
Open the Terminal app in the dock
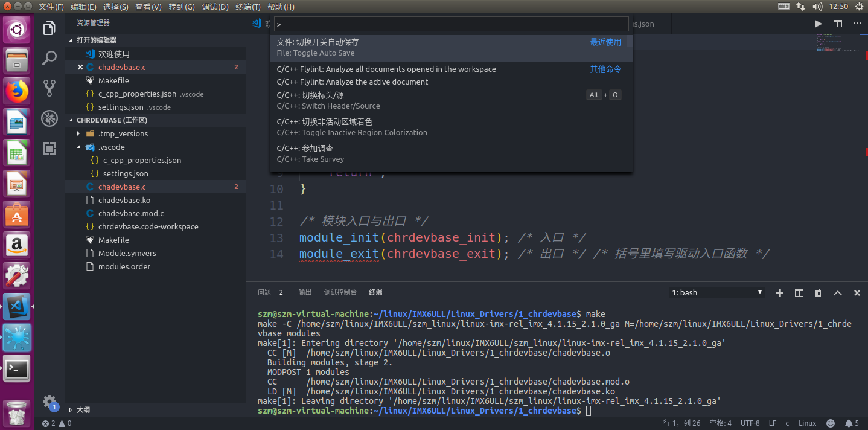pos(17,368)
